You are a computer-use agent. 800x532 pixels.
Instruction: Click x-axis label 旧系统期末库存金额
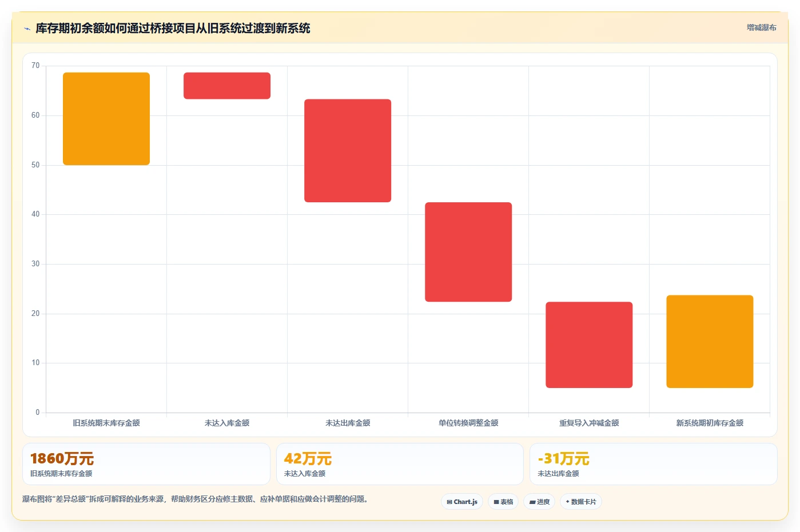pyautogui.click(x=106, y=423)
